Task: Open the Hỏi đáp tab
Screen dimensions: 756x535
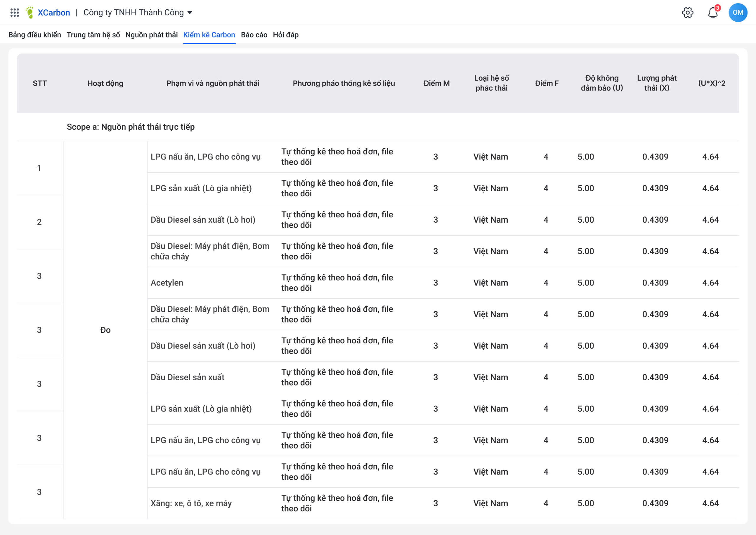Action: (x=286, y=35)
